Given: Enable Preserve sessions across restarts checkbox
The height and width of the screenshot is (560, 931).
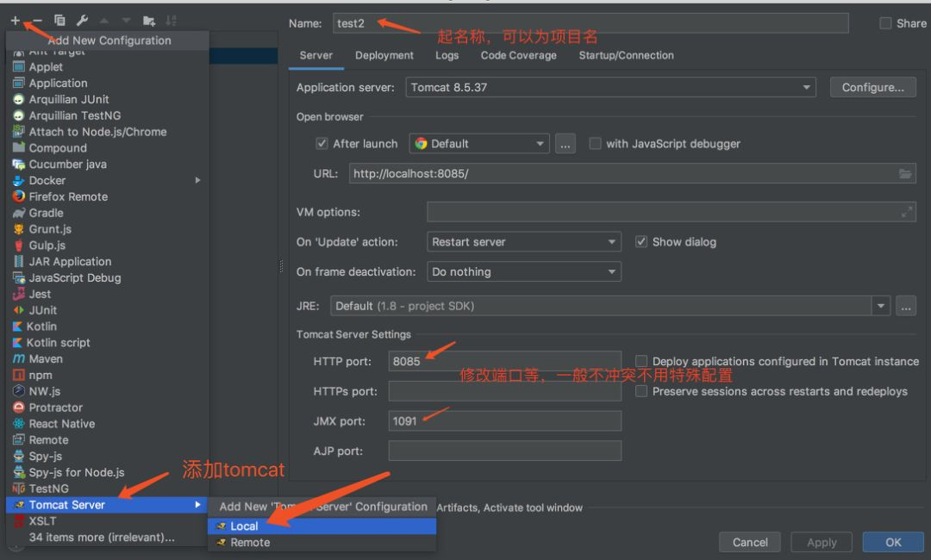Looking at the screenshot, I should click(x=641, y=391).
